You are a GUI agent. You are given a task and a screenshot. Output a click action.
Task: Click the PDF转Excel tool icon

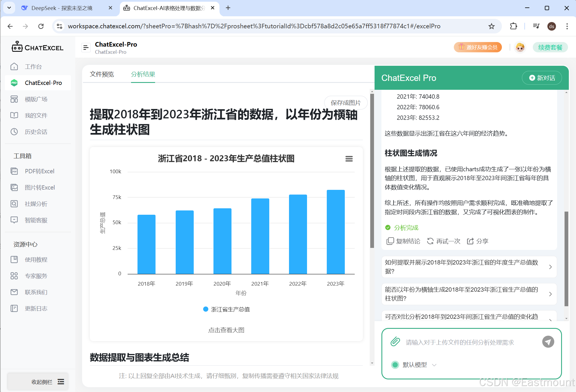(x=14, y=171)
